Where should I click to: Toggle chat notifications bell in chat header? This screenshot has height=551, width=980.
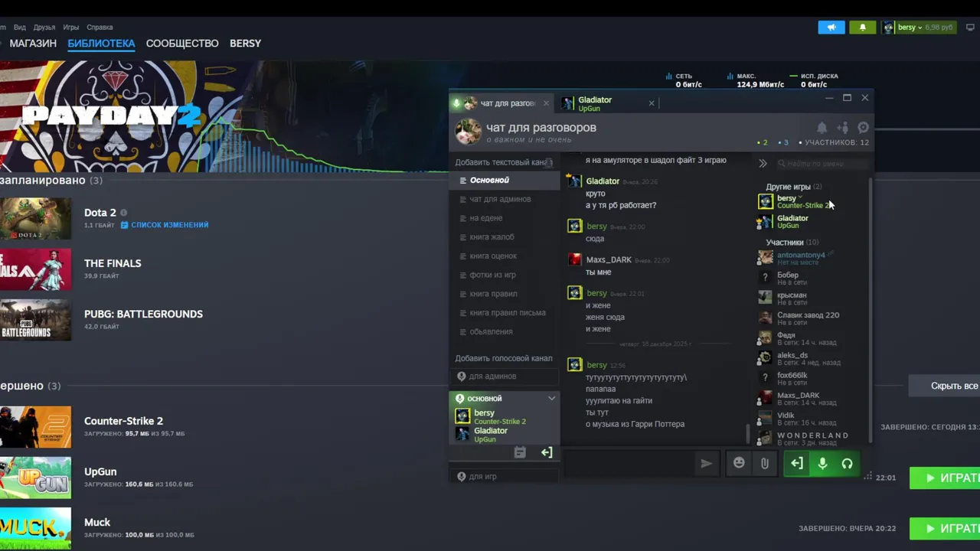tap(822, 128)
